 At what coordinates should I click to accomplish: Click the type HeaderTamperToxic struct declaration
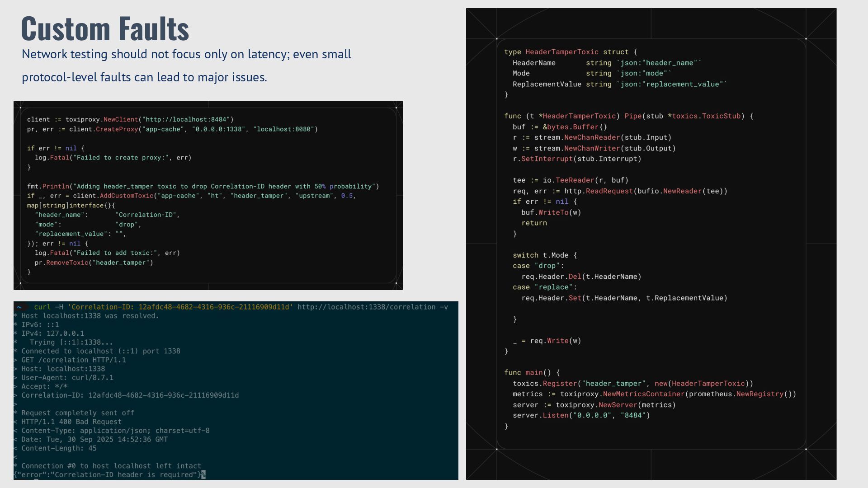[571, 52]
